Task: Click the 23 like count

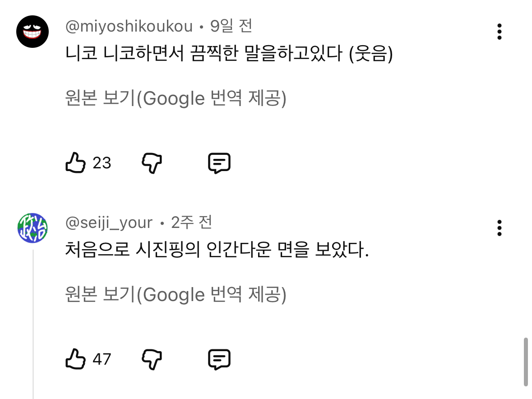Action: tap(102, 163)
